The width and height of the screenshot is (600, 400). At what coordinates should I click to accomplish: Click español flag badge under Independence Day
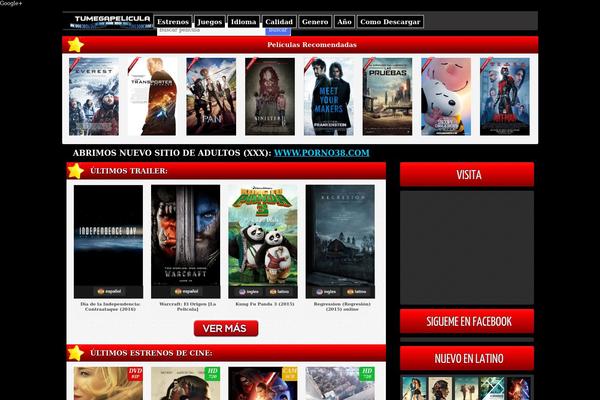(x=109, y=292)
